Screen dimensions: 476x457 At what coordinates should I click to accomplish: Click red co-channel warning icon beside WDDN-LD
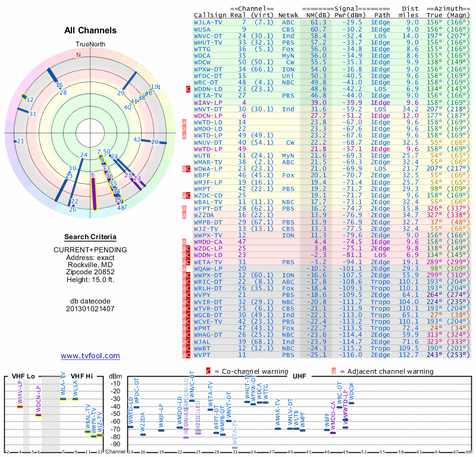188,89
